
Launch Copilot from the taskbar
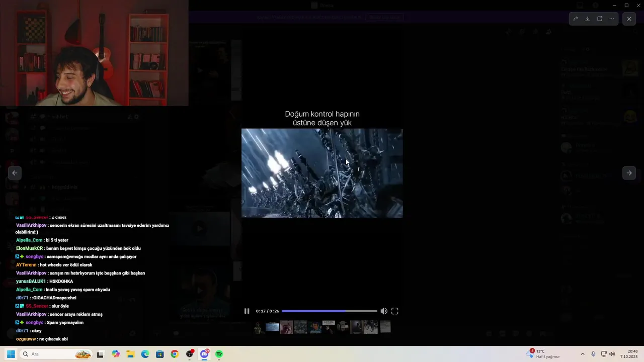116,354
